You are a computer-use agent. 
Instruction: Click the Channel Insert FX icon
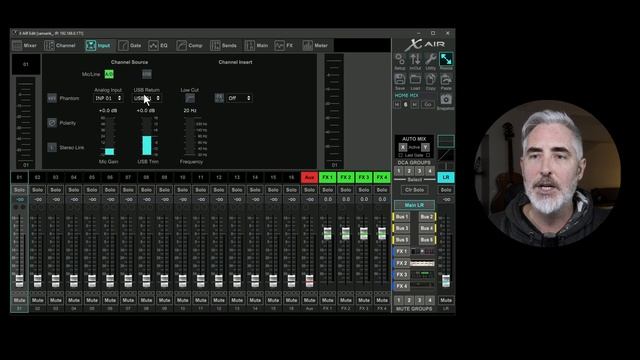tap(219, 98)
